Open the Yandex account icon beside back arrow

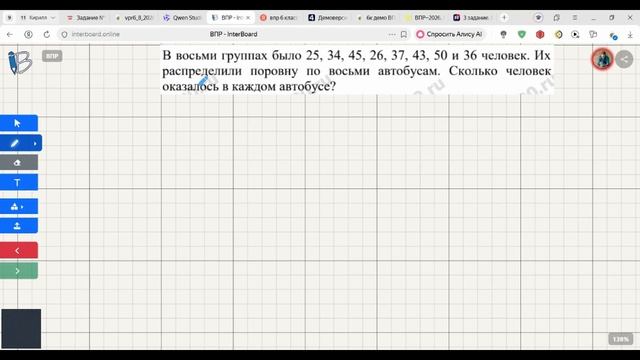click(x=28, y=34)
